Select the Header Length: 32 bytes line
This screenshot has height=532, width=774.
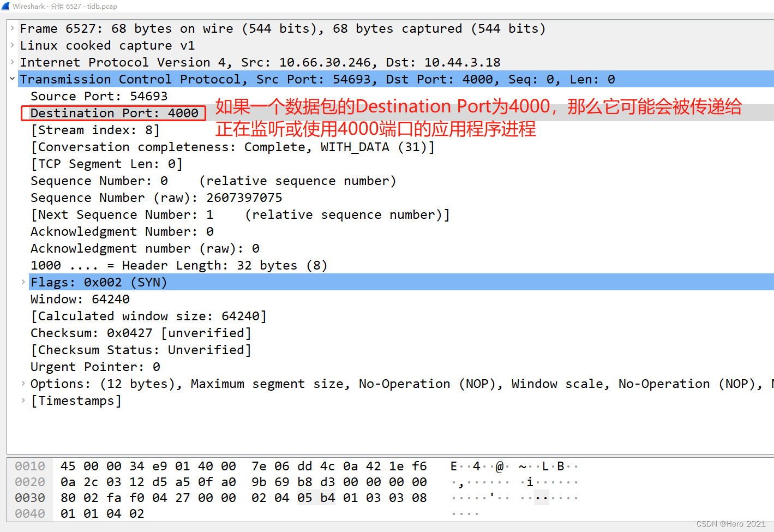[x=179, y=265]
